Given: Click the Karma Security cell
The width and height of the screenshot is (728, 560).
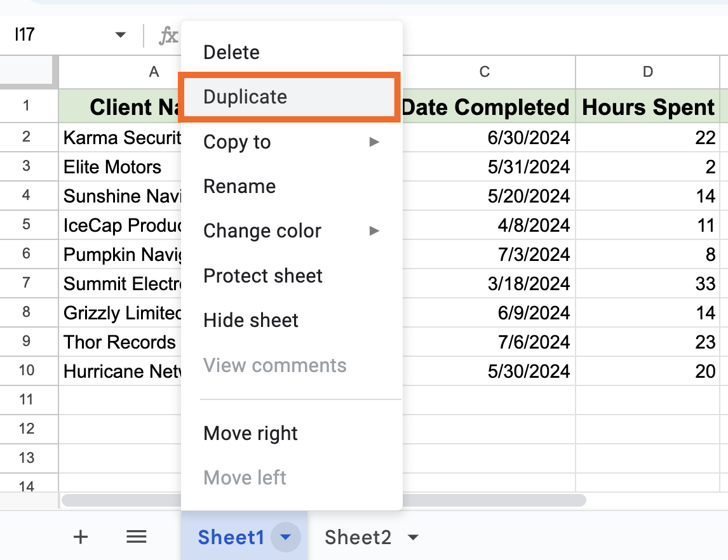Looking at the screenshot, I should pyautogui.click(x=120, y=137).
